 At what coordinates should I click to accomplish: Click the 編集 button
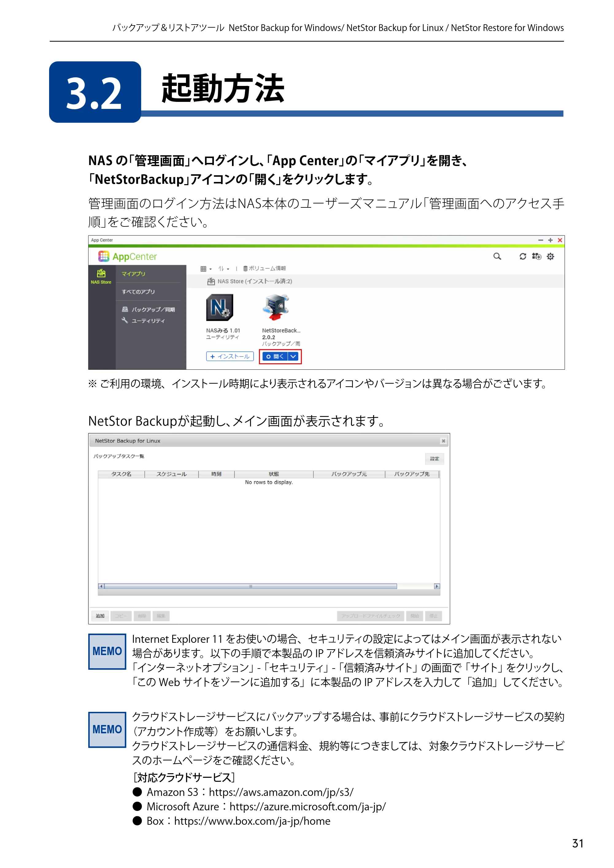point(161,616)
